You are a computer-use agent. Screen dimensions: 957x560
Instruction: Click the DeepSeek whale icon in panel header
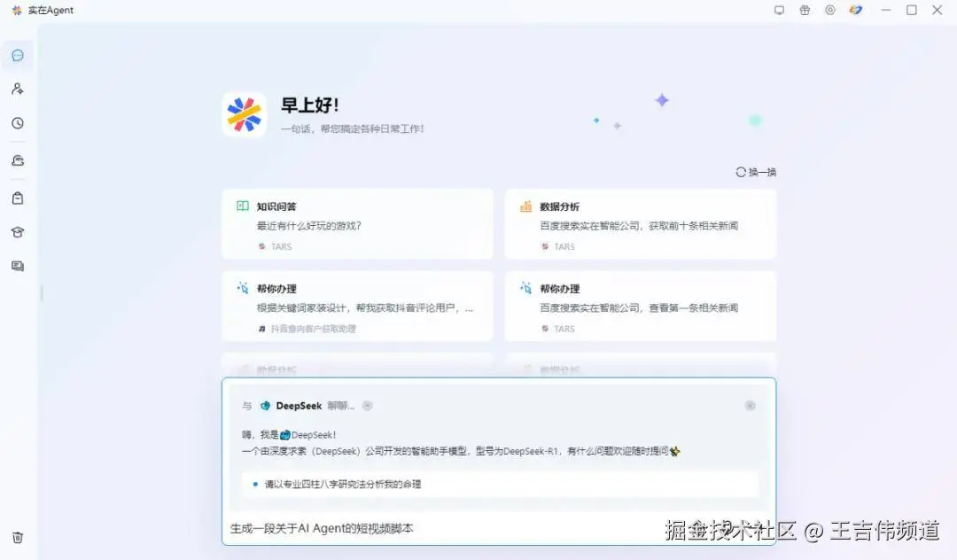point(266,406)
